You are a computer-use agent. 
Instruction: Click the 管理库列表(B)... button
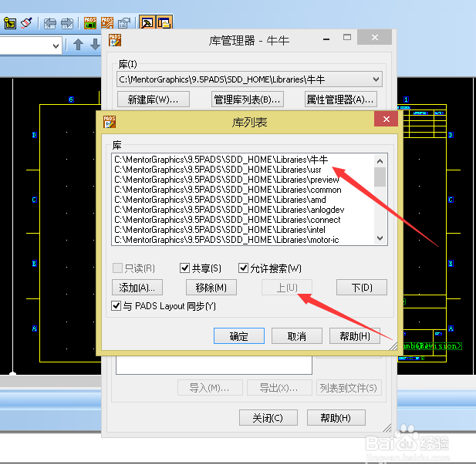tap(248, 99)
